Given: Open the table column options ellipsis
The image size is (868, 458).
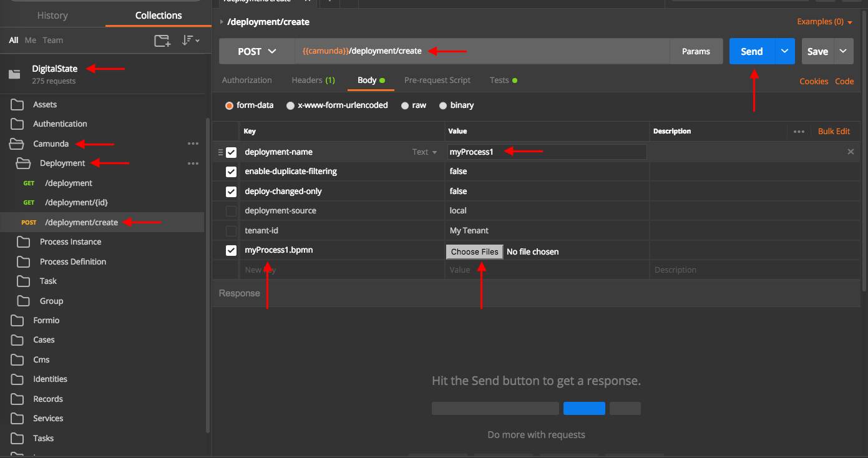Looking at the screenshot, I should 799,132.
